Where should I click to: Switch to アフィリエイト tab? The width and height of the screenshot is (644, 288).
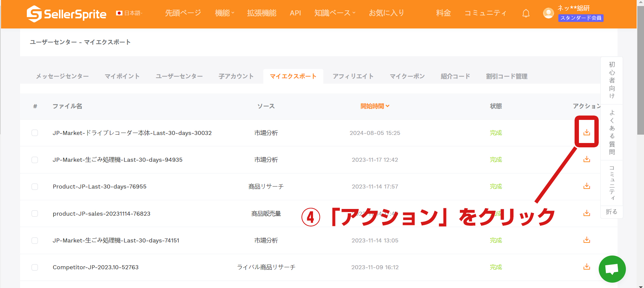[353, 76]
